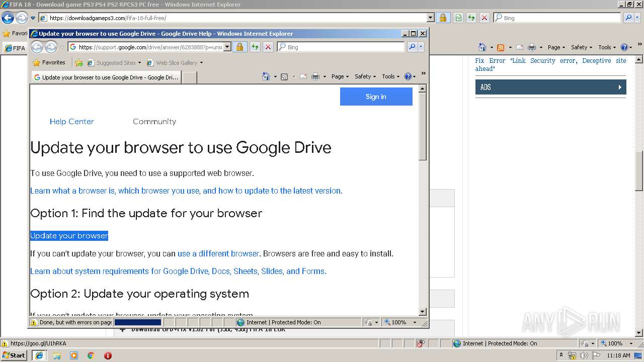Viewport: 644px width, 362px height.
Task: Expand the toolbar overflow chevron in the front window
Action: pyautogui.click(x=423, y=73)
